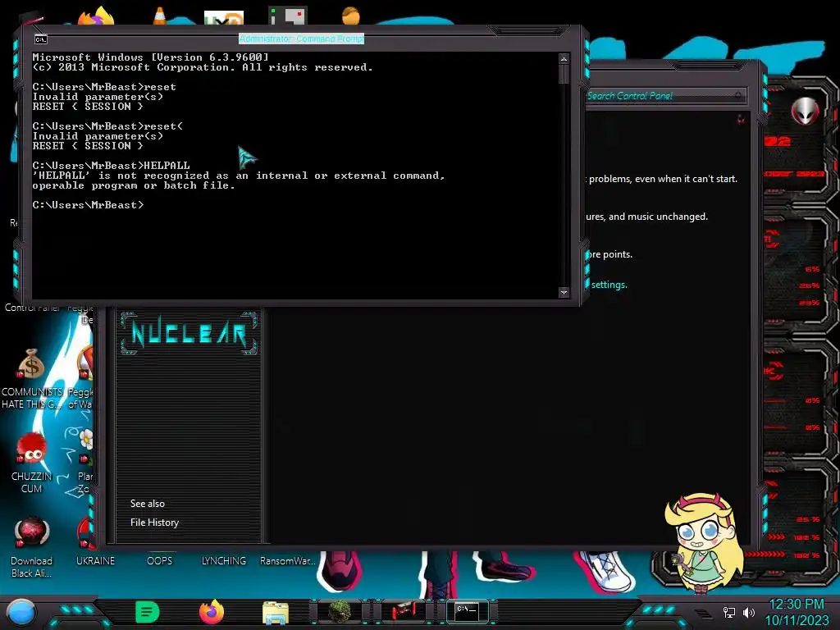Open the cyan 'settings.' link in Control Panel
The image size is (840, 630).
609,285
